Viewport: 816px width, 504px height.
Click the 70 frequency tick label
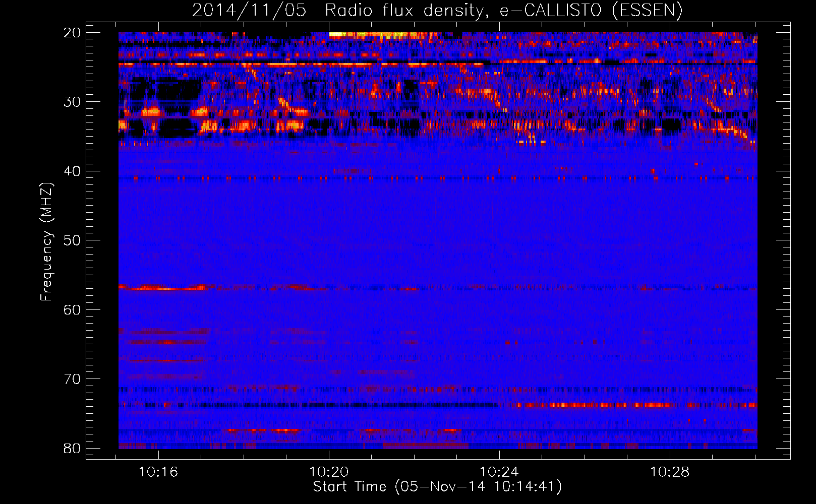72,379
